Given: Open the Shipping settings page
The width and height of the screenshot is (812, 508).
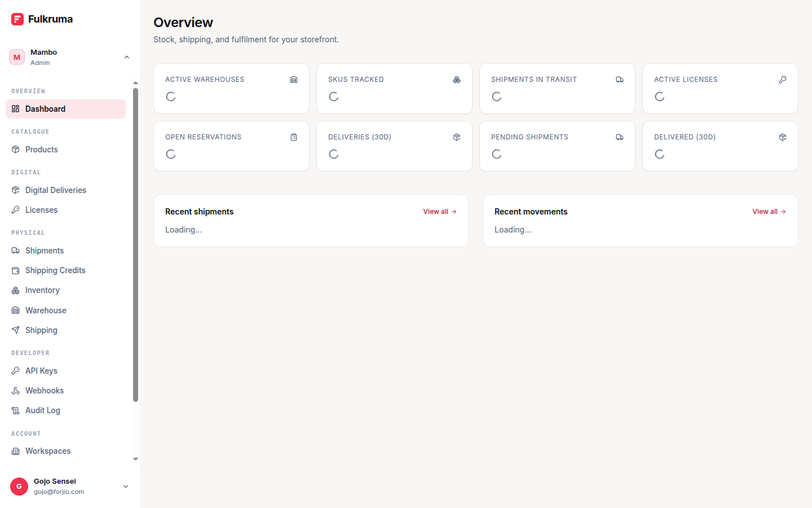Looking at the screenshot, I should click(65, 330).
